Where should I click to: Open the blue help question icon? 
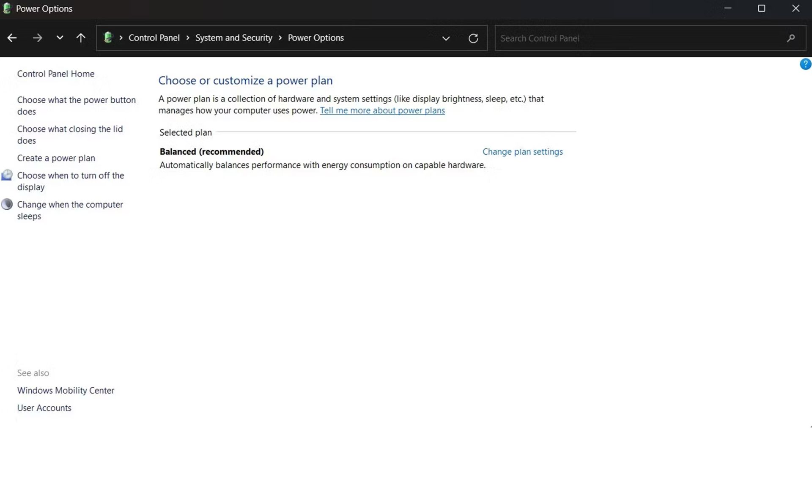(805, 64)
